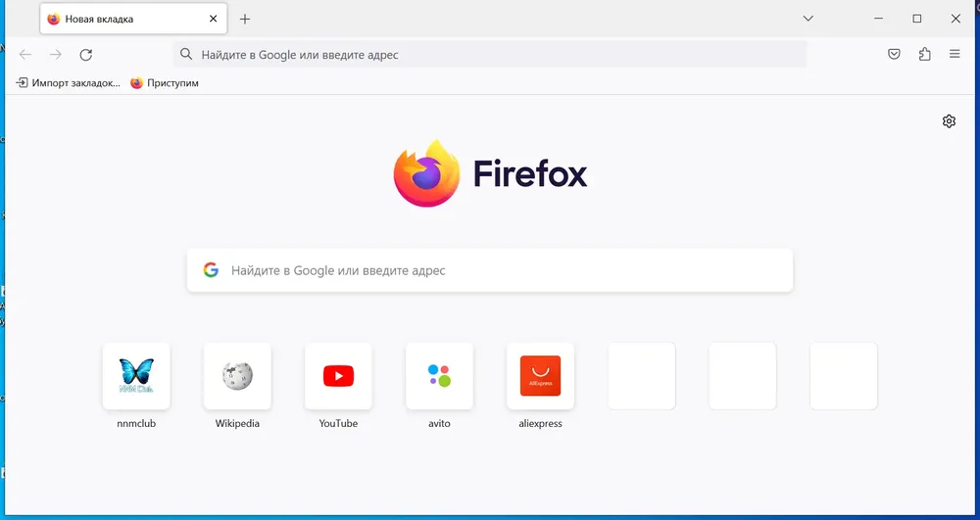Image resolution: width=980 pixels, height=520 pixels.
Task: Open a new tab with plus button
Action: [x=245, y=19]
